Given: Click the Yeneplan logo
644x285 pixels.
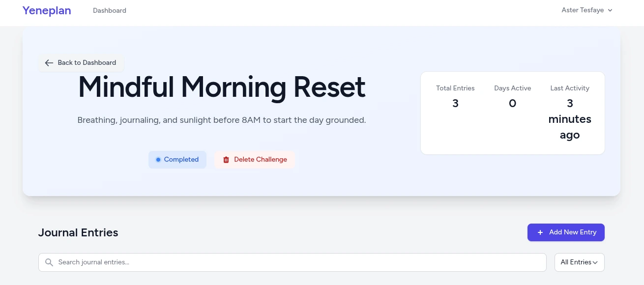Looking at the screenshot, I should pos(47,10).
